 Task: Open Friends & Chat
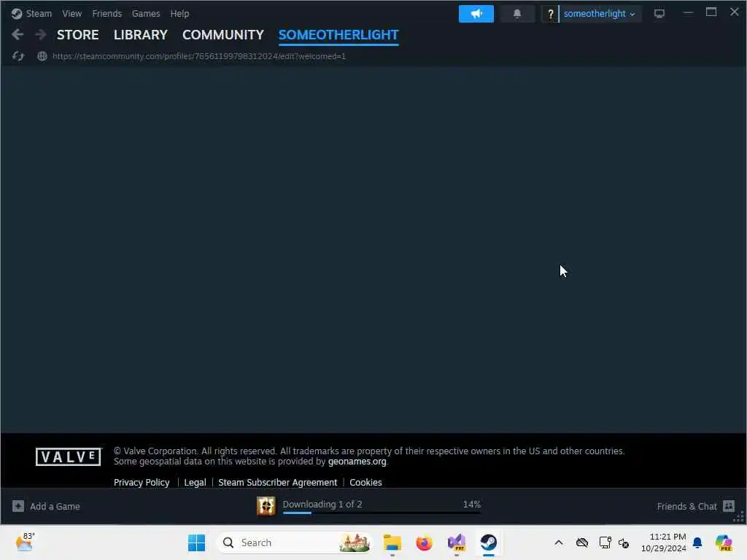coord(686,506)
